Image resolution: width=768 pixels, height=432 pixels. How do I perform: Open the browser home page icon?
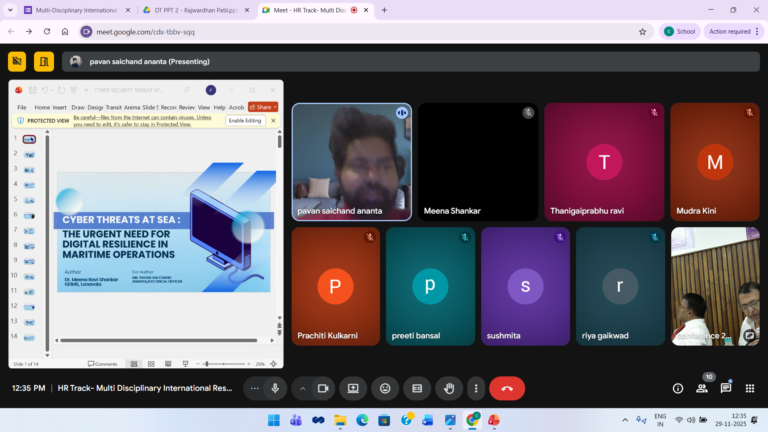pos(65,31)
